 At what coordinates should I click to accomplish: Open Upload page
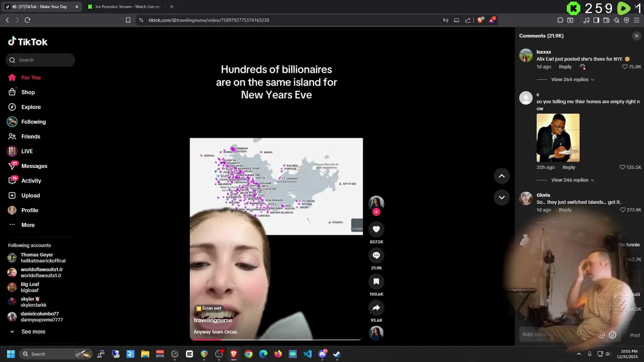(x=24, y=196)
